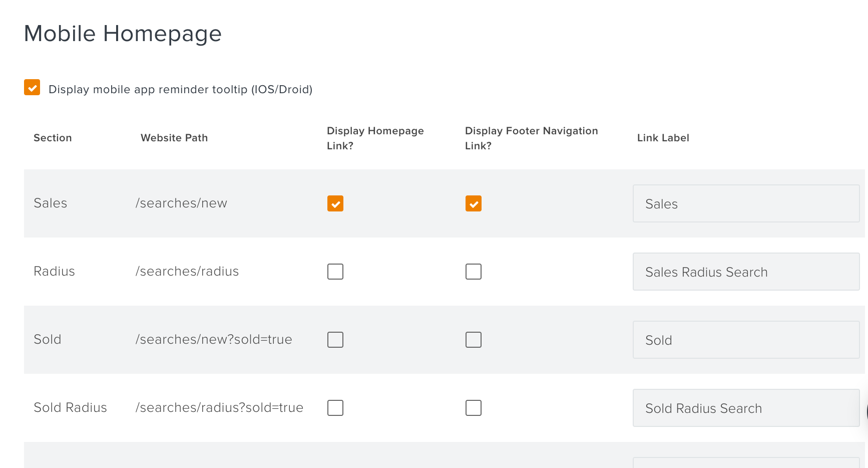Click the Sold section name cell

48,339
